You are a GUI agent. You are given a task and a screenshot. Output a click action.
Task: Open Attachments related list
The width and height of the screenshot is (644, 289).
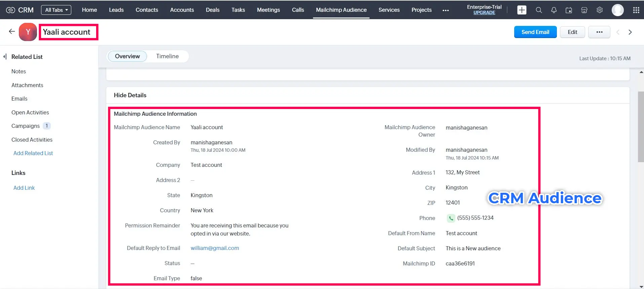point(27,85)
